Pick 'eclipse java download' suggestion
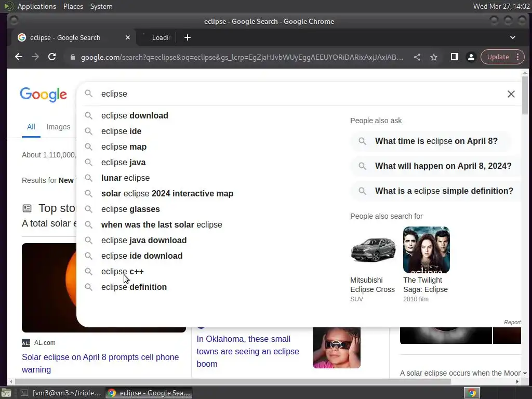 144,241
